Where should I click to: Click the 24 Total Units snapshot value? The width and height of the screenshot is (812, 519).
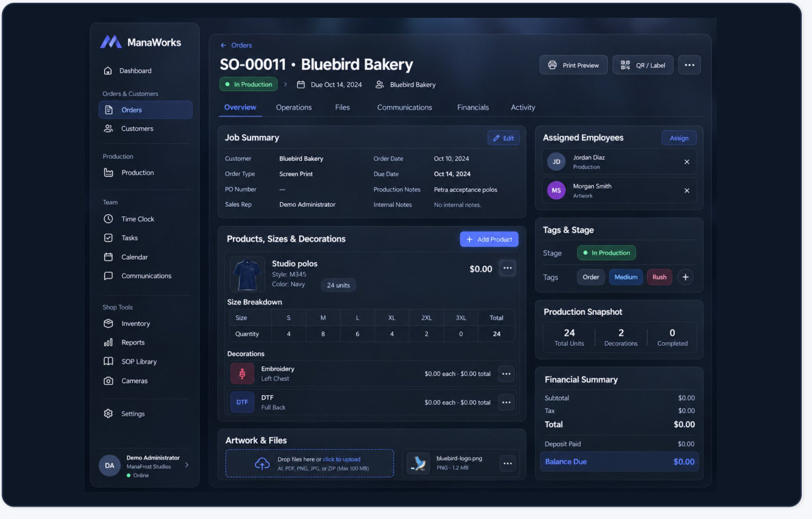[569, 333]
